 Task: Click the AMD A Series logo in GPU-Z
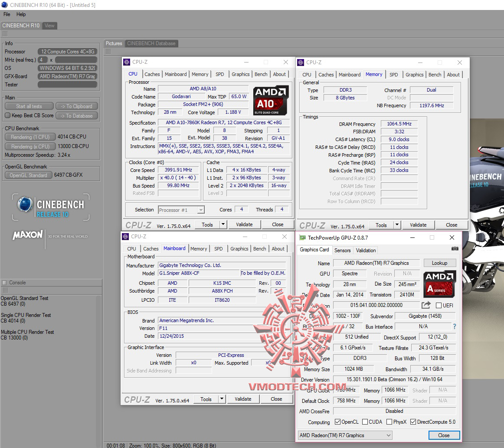coord(439,284)
